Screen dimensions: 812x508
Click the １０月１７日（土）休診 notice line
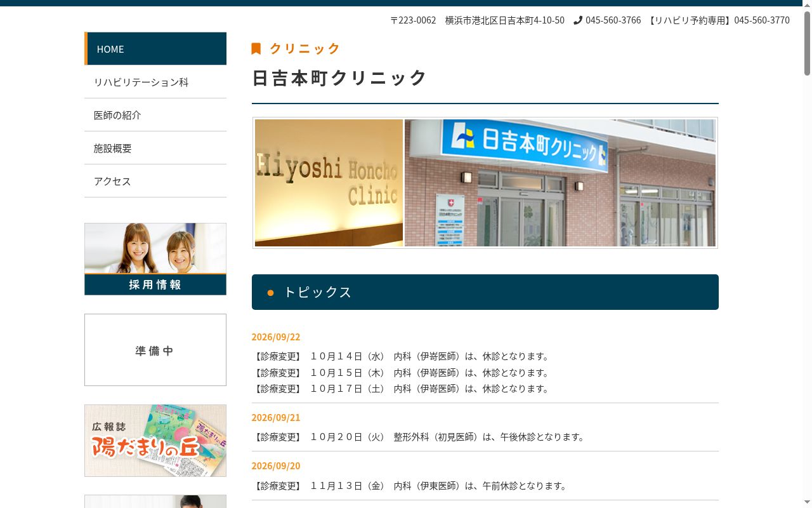[402, 389]
